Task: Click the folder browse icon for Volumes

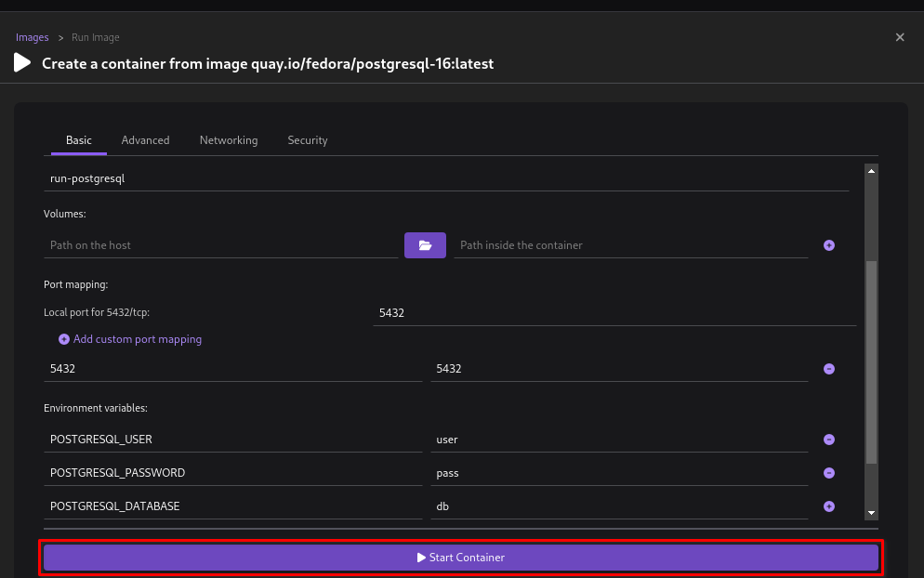Action: coord(425,245)
